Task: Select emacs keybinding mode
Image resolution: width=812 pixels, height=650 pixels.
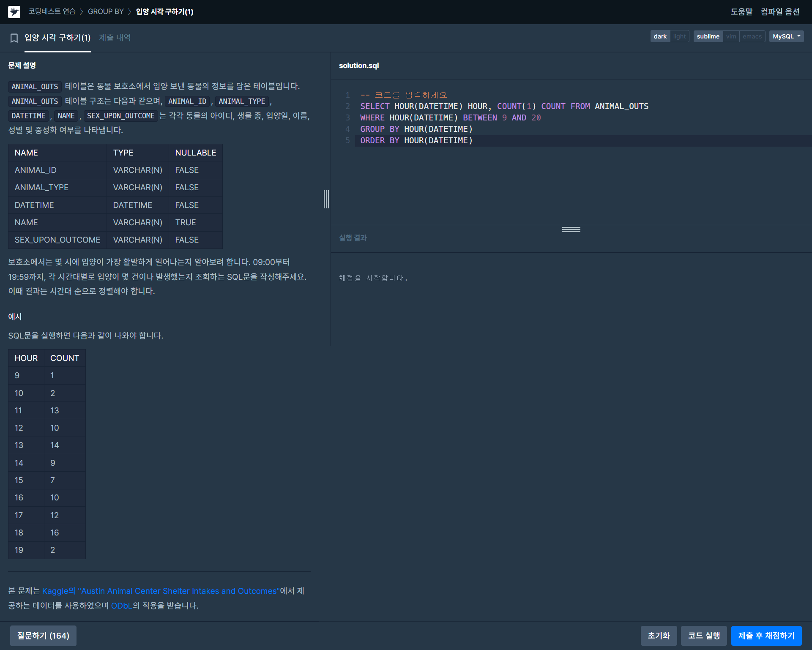Action: (x=752, y=36)
